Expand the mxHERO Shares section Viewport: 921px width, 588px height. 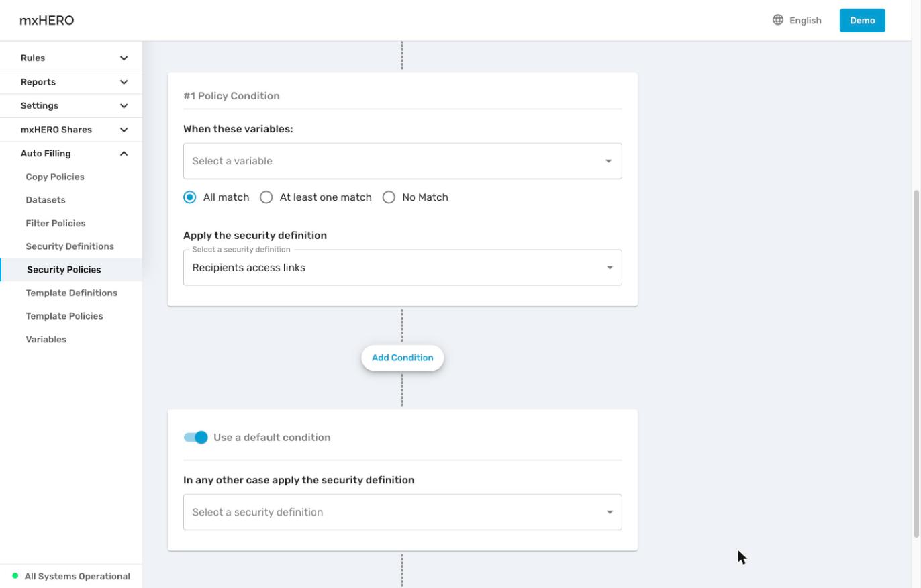(71, 130)
